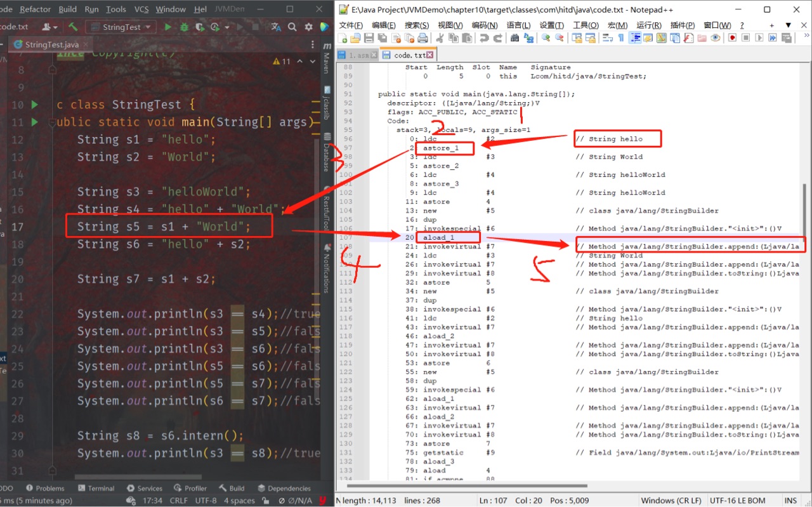Click the green Debug bug icon in IntelliJ

pyautogui.click(x=184, y=27)
